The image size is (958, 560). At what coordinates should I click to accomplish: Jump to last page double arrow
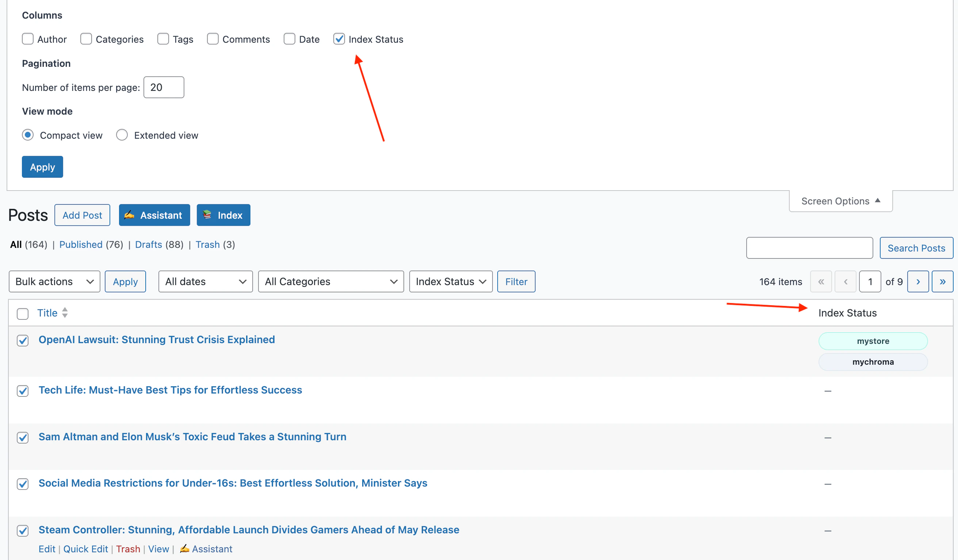click(942, 281)
